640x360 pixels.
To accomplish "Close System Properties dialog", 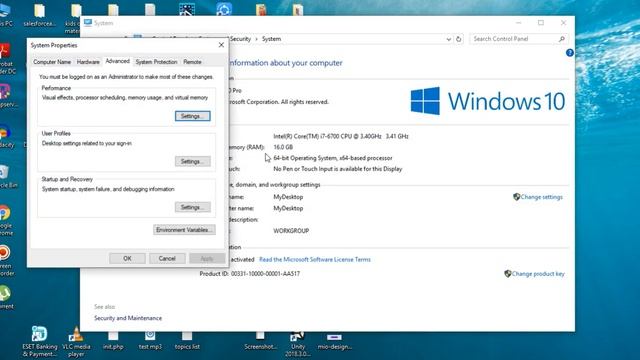I will [x=221, y=45].
